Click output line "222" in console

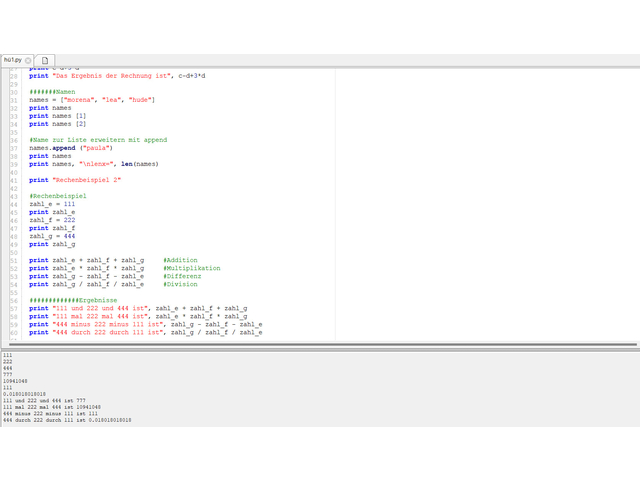pos(8,362)
